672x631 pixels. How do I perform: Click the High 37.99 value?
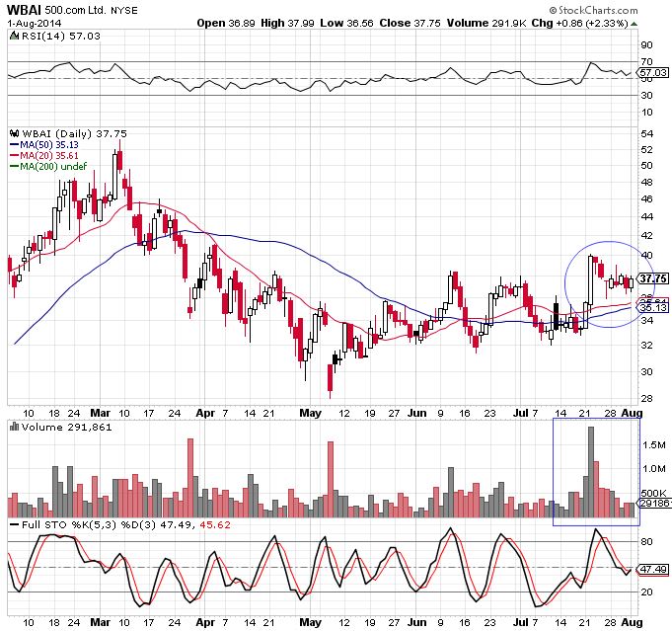[x=287, y=23]
